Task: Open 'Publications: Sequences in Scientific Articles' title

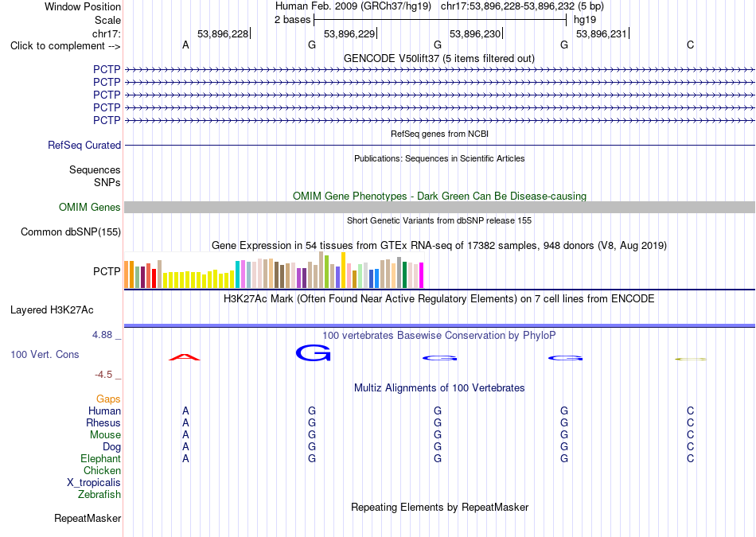Action: (439, 158)
